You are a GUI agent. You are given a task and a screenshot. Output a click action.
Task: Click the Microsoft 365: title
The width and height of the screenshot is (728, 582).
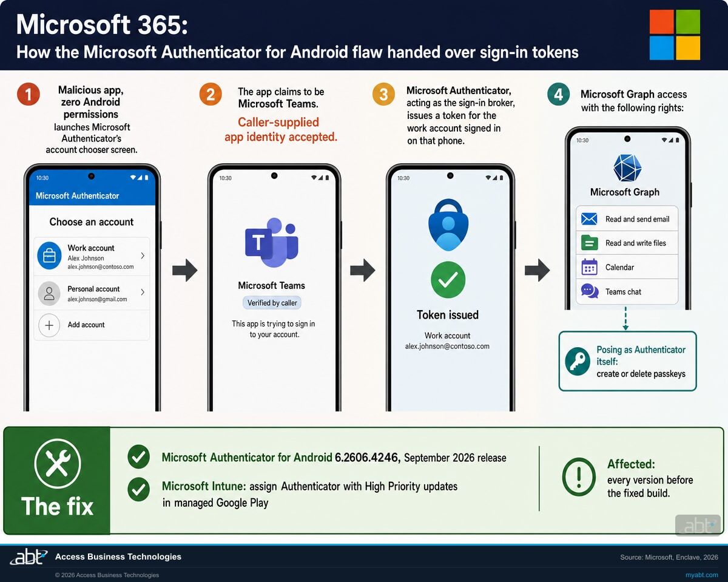(x=101, y=25)
